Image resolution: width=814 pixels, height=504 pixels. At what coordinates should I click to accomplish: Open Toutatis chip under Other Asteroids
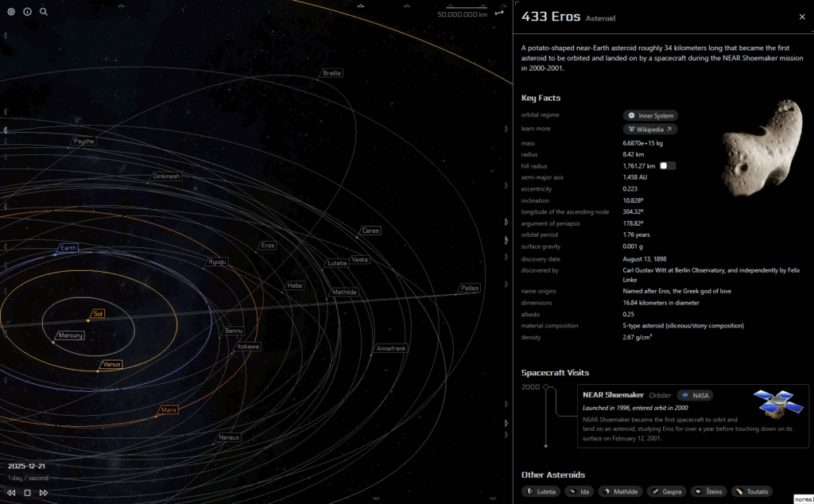[752, 491]
